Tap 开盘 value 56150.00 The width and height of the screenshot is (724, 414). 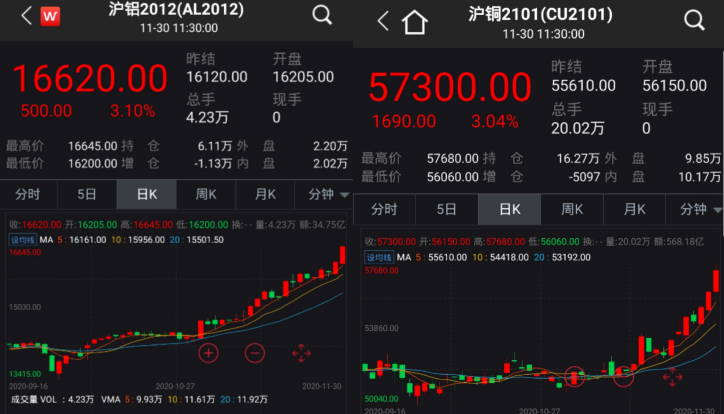pos(674,86)
